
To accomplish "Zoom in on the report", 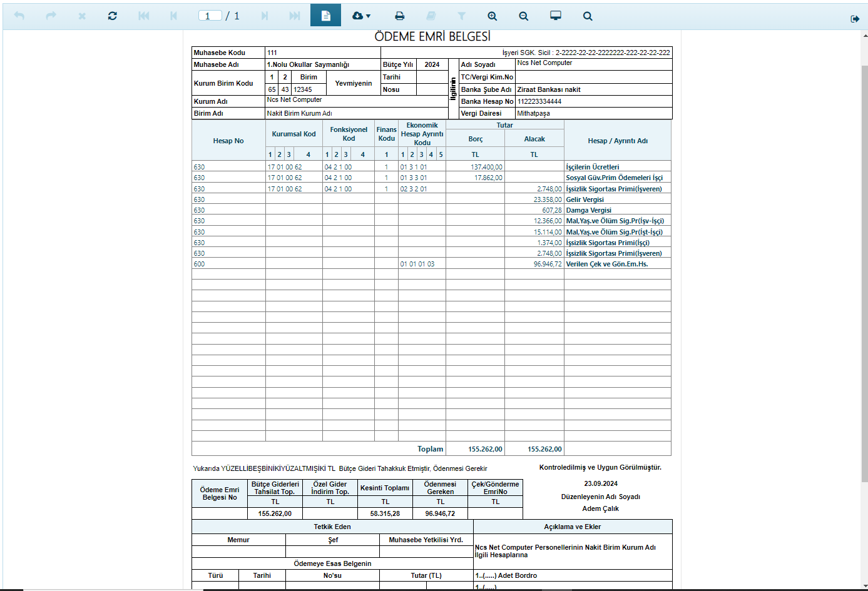I will (493, 16).
